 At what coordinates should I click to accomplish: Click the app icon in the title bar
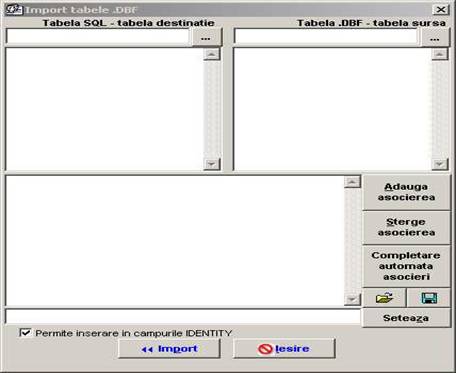pyautogui.click(x=14, y=10)
